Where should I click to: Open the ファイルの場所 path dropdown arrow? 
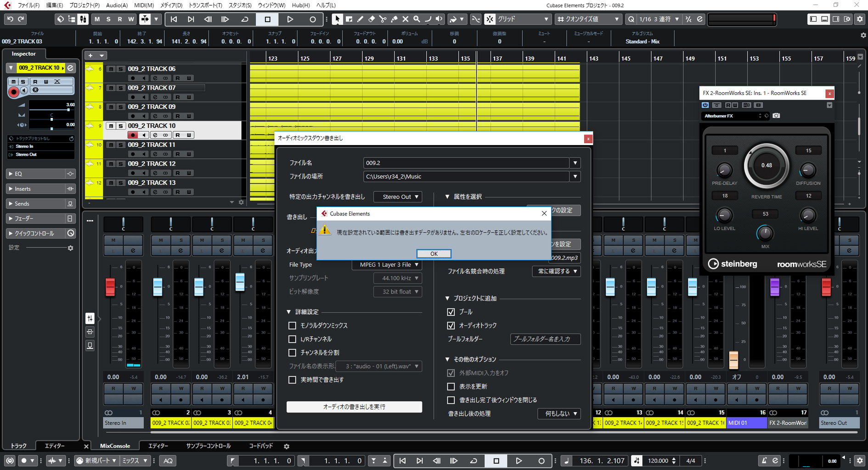pyautogui.click(x=575, y=177)
